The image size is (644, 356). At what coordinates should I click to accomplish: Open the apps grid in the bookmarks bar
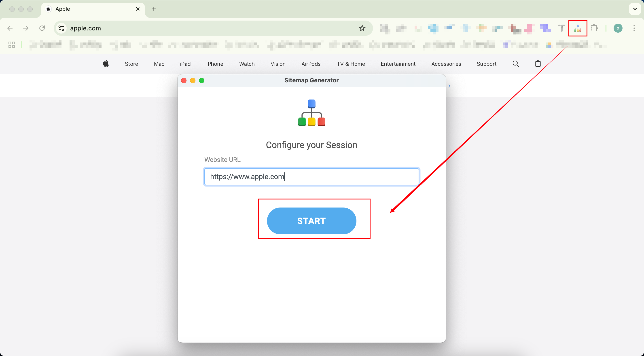[11, 45]
